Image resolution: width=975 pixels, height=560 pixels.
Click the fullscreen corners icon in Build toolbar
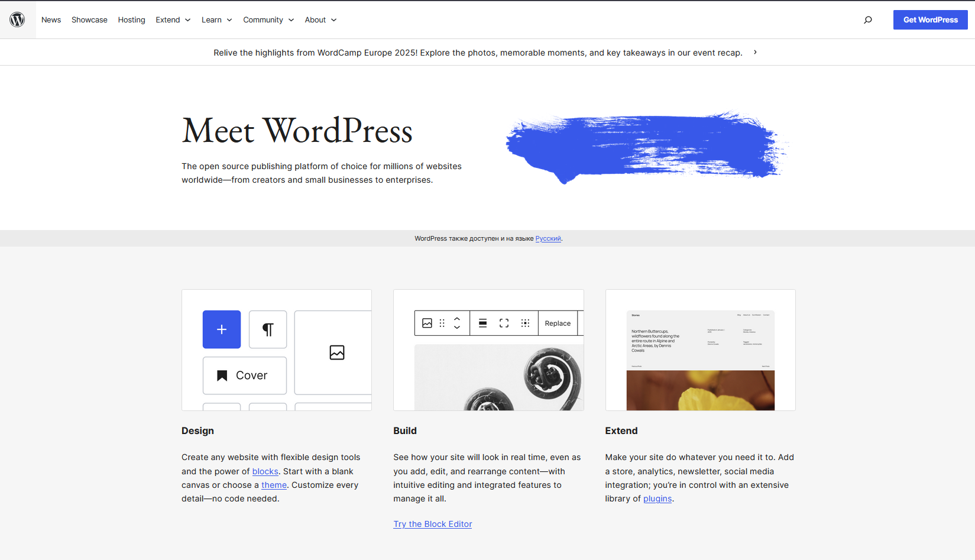(504, 323)
